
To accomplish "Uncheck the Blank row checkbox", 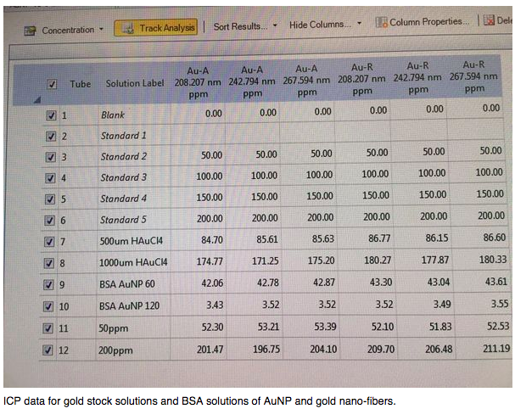I will (x=51, y=115).
